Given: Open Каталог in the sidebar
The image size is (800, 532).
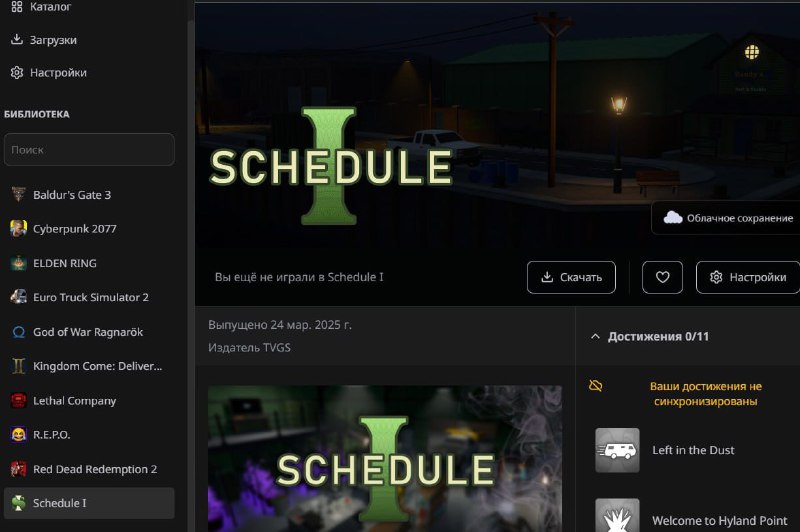Looking at the screenshot, I should point(49,7).
